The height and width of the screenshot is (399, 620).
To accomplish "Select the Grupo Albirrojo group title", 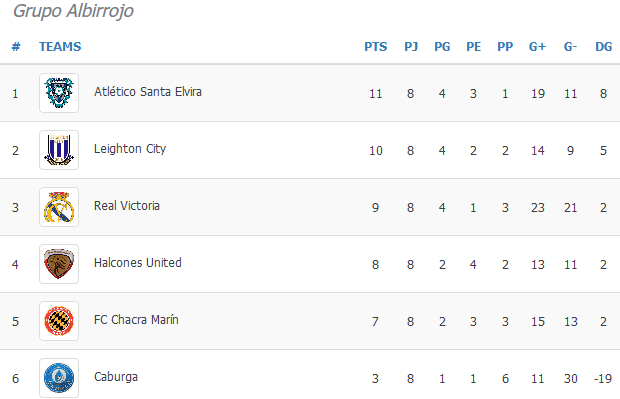I will (74, 10).
